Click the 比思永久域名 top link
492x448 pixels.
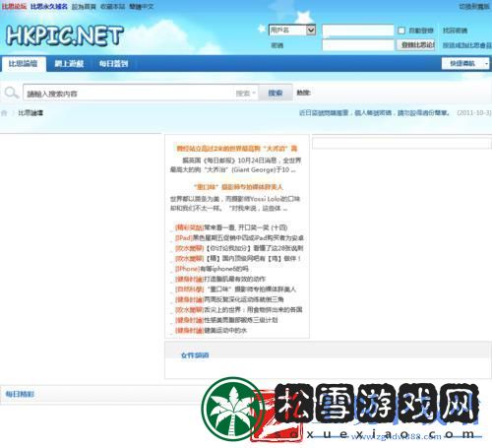(x=49, y=6)
